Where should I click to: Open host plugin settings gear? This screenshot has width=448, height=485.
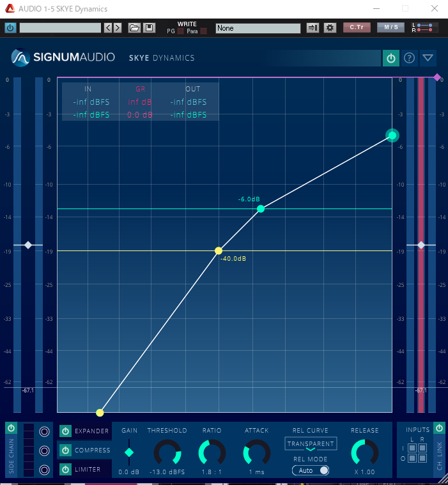click(330, 28)
